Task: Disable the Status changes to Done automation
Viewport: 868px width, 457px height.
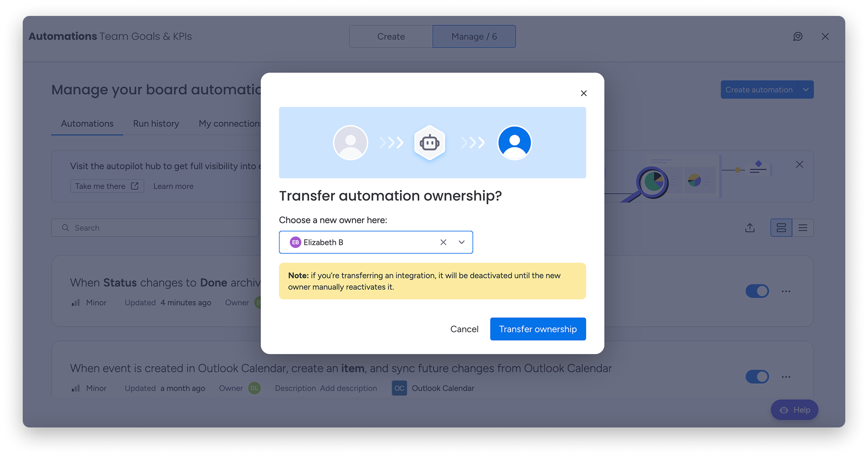Action: [757, 291]
